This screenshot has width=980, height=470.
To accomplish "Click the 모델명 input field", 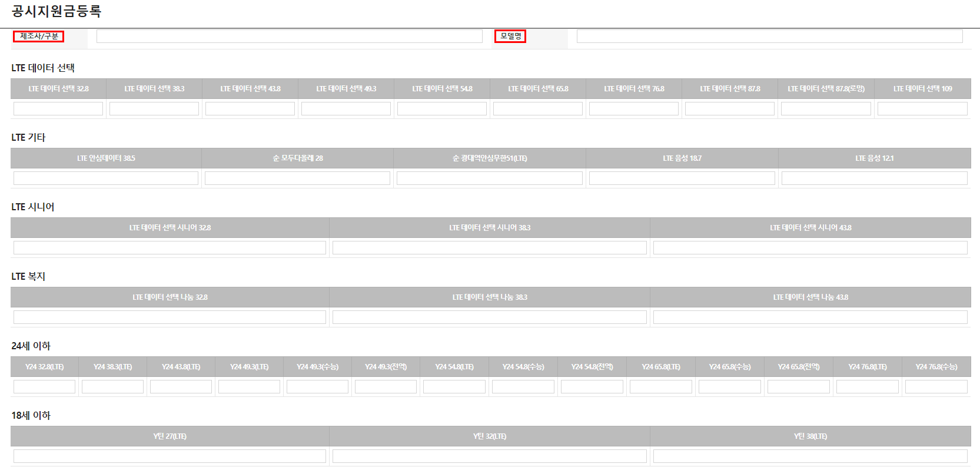I will pyautogui.click(x=769, y=37).
